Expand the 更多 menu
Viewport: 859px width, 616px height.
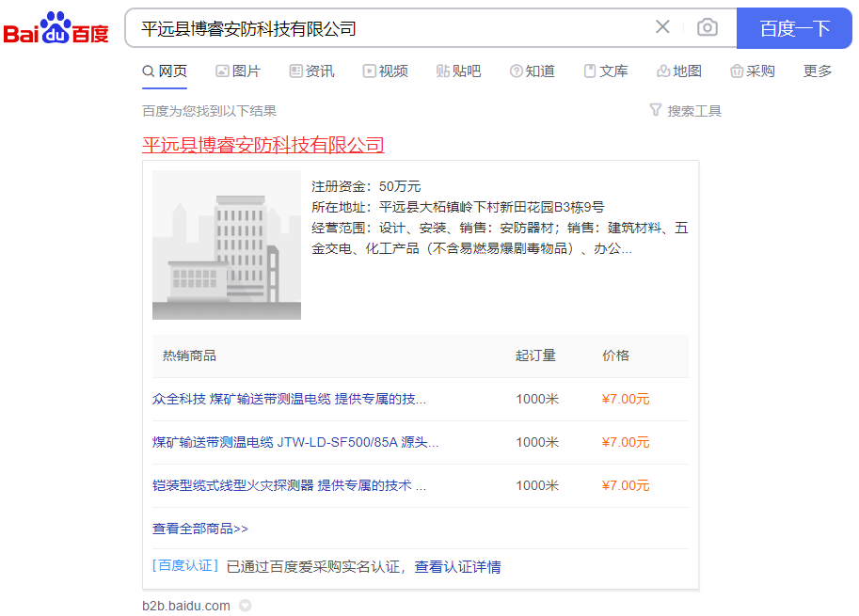point(818,71)
